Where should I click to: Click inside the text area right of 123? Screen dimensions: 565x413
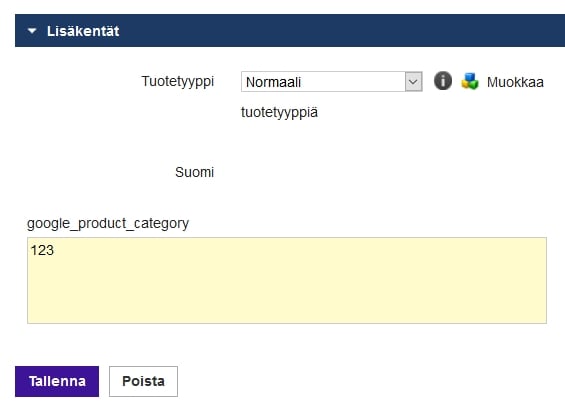288,250
